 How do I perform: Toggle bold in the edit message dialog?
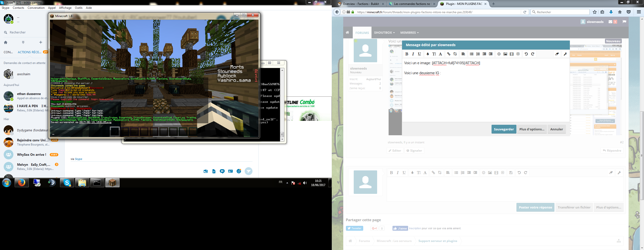(407, 54)
